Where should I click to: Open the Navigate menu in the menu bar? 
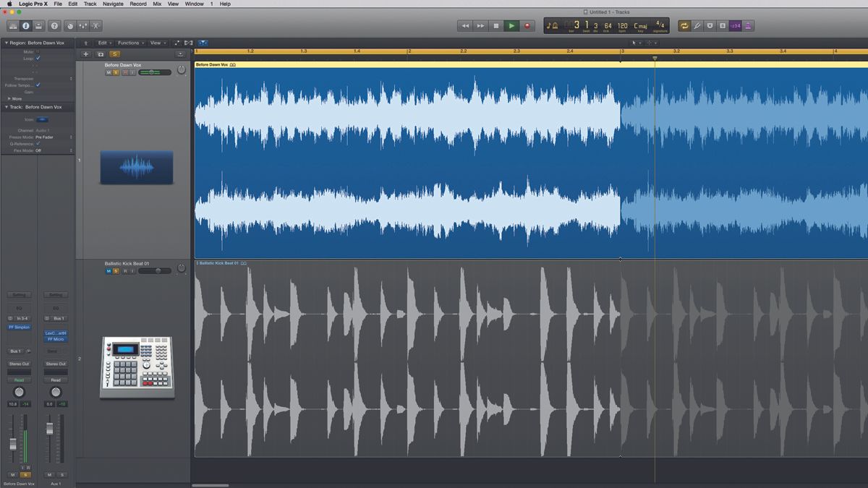(113, 4)
